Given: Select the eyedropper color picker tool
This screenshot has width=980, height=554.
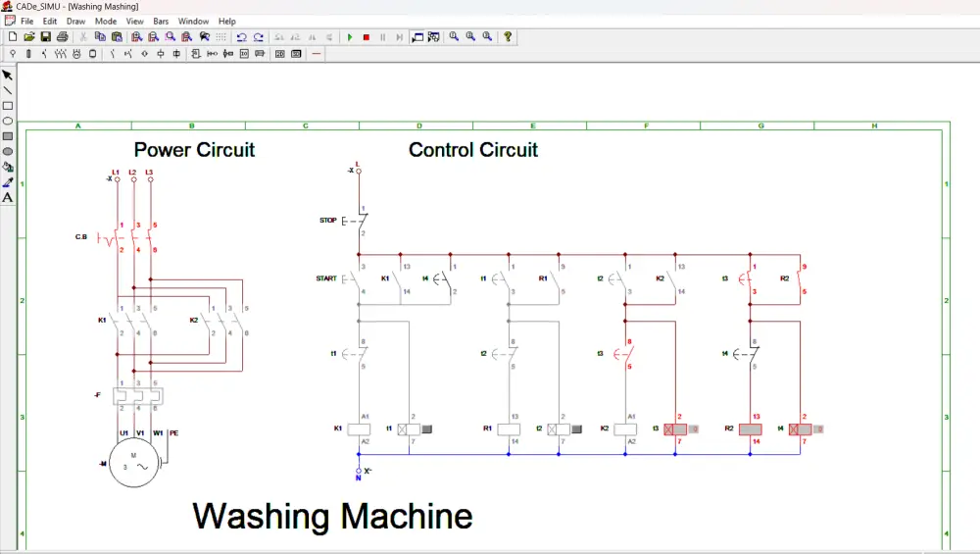Looking at the screenshot, I should coord(8,182).
